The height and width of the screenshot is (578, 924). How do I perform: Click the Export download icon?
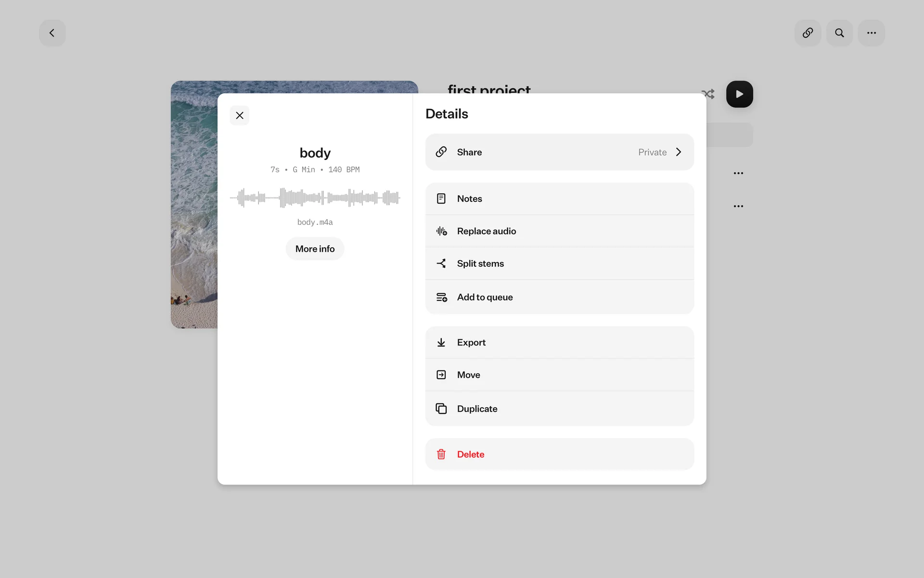point(441,342)
